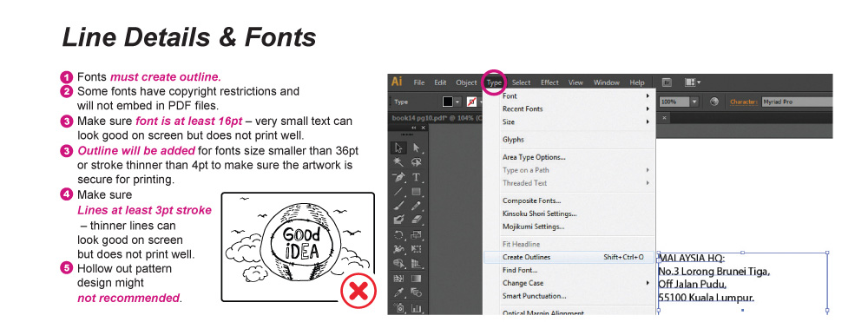Image resolution: width=868 pixels, height=322 pixels.
Task: Select the Magic Wand tool
Action: [398, 162]
